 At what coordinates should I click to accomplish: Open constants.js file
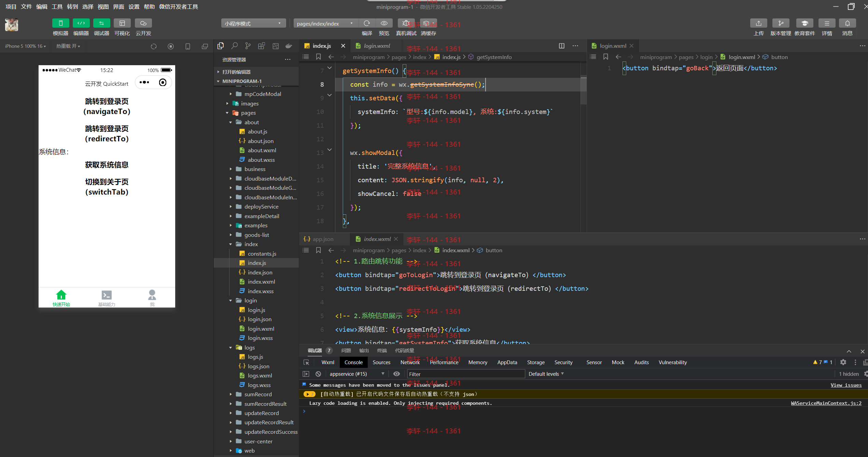pos(262,254)
